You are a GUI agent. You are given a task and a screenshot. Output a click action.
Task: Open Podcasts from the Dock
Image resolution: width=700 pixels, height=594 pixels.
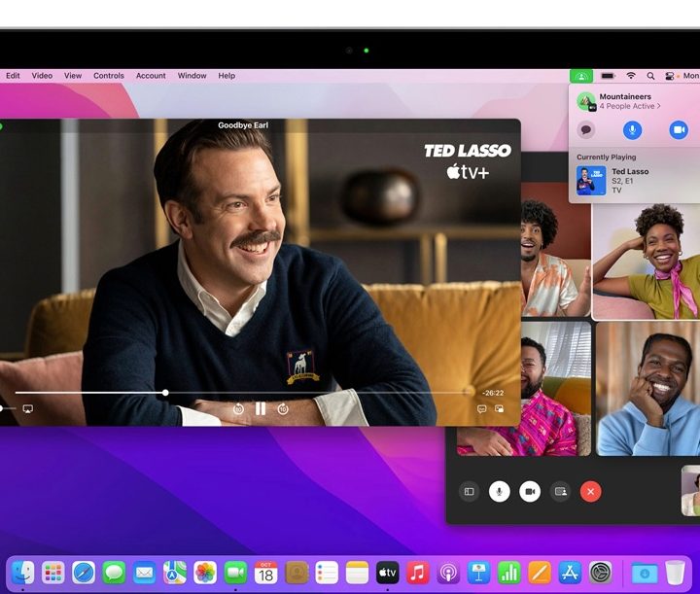448,573
